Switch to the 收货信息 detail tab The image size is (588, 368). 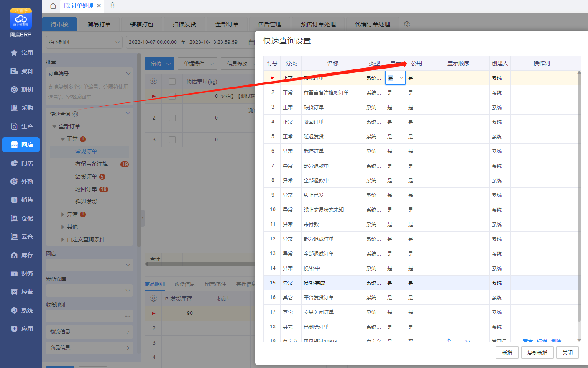coord(185,284)
